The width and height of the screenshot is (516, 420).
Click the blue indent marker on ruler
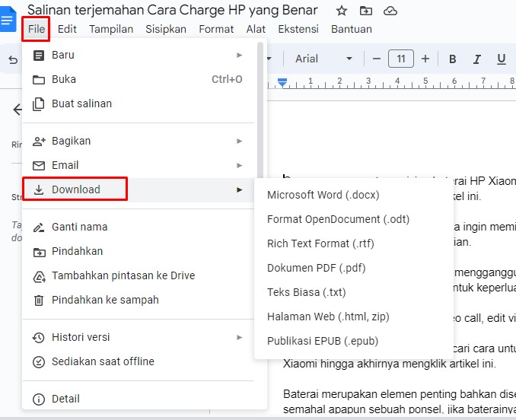coord(282,83)
